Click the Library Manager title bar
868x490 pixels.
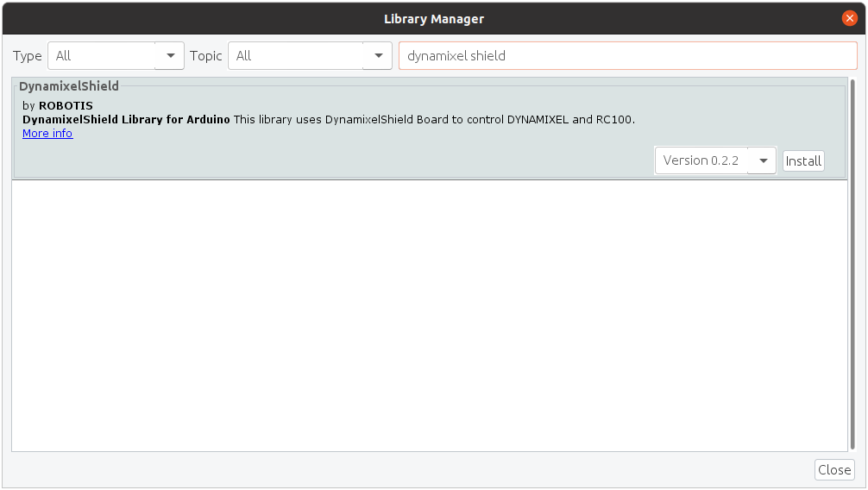pos(434,18)
